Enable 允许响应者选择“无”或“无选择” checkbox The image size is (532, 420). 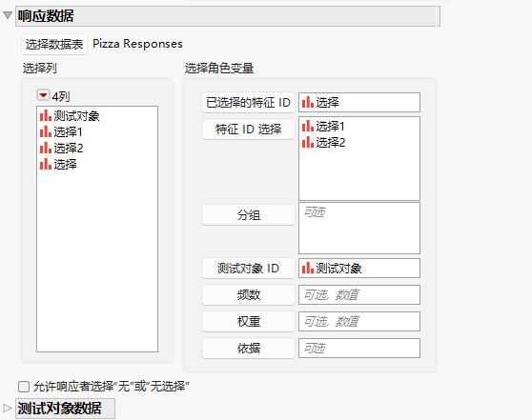pyautogui.click(x=24, y=387)
